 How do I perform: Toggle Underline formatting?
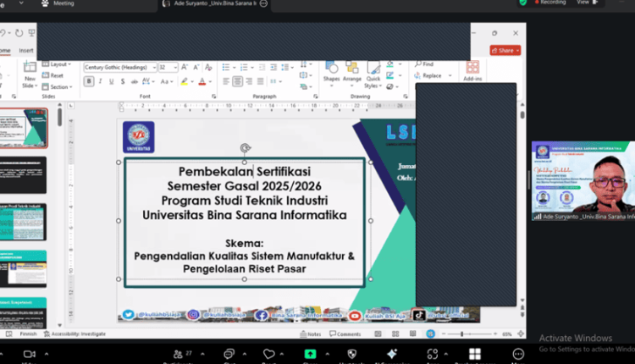[112, 81]
